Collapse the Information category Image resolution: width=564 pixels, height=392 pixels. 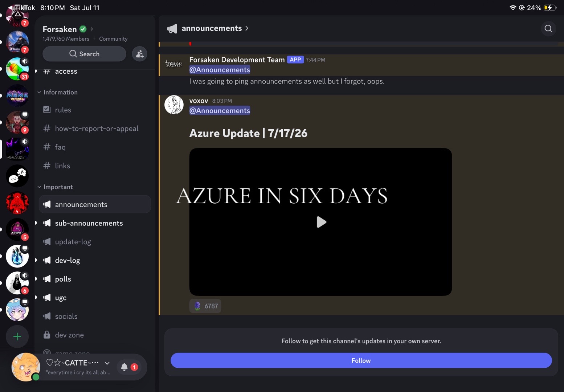click(x=58, y=92)
